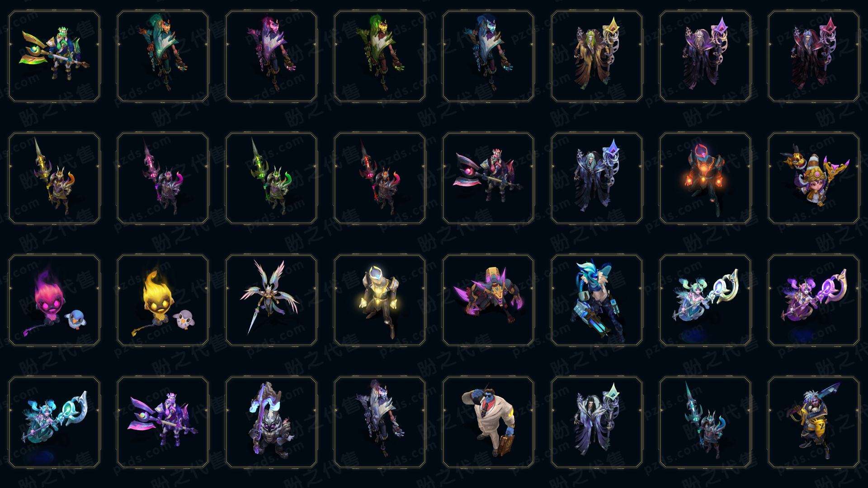868x488 pixels.
Task: Pick the stone-armored figure with glowing staff
Action: (x=271, y=422)
